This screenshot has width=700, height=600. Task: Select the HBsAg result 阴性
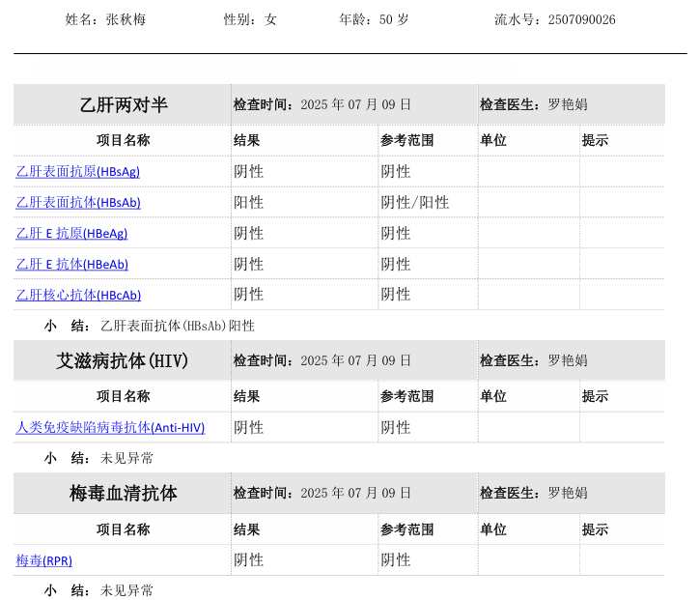point(248,172)
